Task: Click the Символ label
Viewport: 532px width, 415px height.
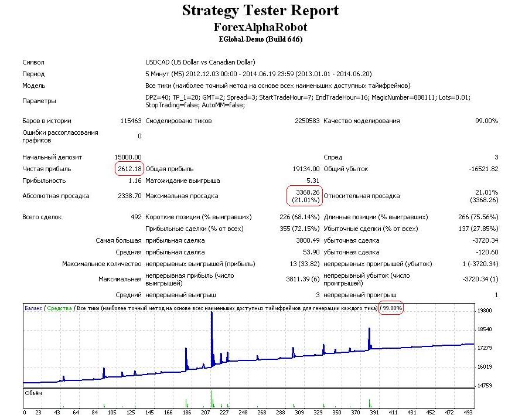Action: 33,62
